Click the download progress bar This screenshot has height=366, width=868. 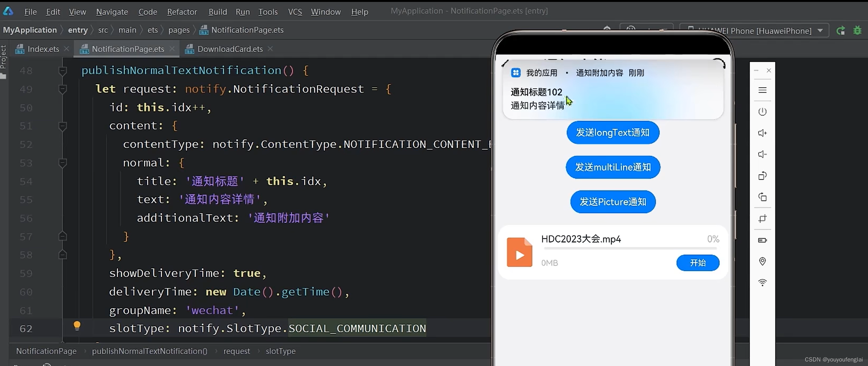[x=630, y=248]
